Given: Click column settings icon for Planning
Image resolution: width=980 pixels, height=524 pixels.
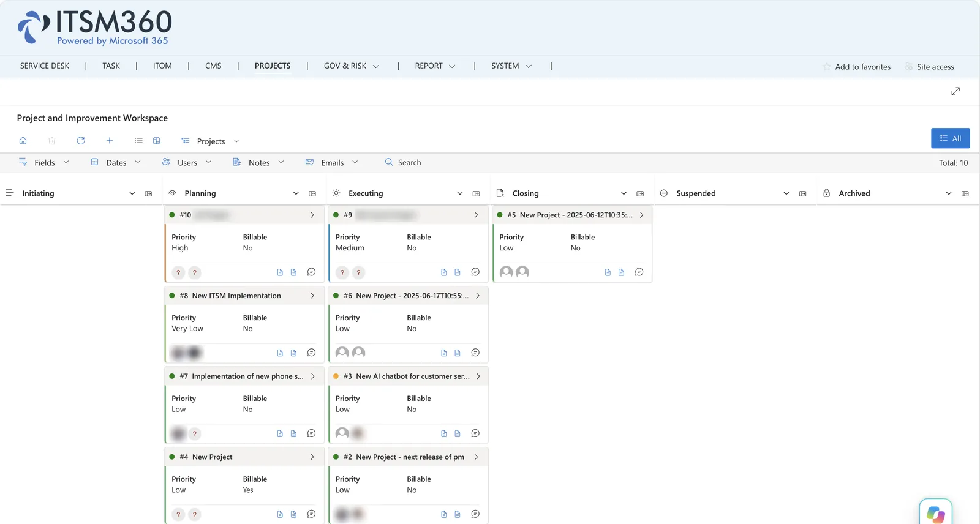Looking at the screenshot, I should tap(312, 193).
